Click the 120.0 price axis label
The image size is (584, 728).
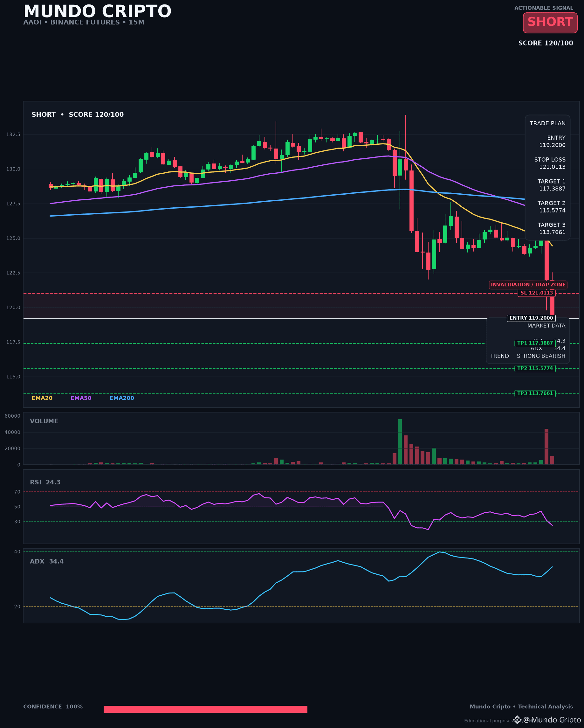(13, 308)
